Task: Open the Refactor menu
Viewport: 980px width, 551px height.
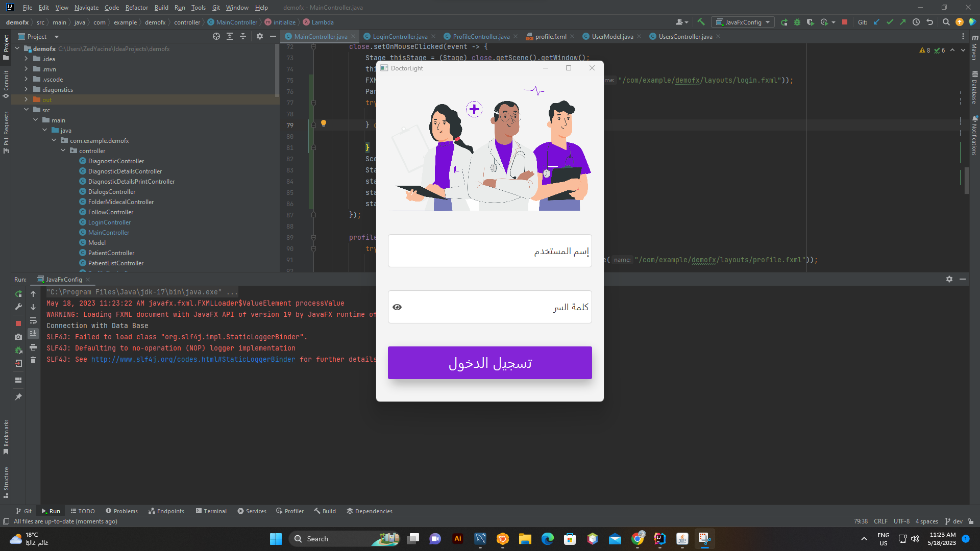Action: [136, 8]
